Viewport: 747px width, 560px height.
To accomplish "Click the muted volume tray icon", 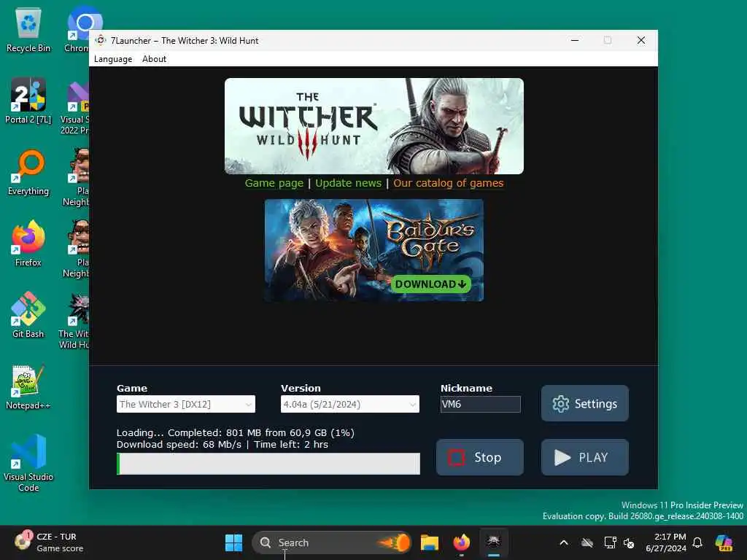I will click(629, 542).
